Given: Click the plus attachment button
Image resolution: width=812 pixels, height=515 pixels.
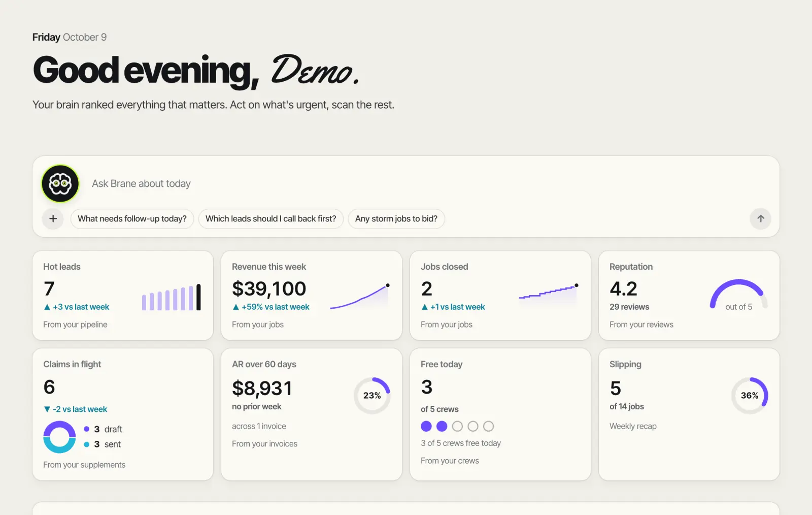Looking at the screenshot, I should 53,219.
